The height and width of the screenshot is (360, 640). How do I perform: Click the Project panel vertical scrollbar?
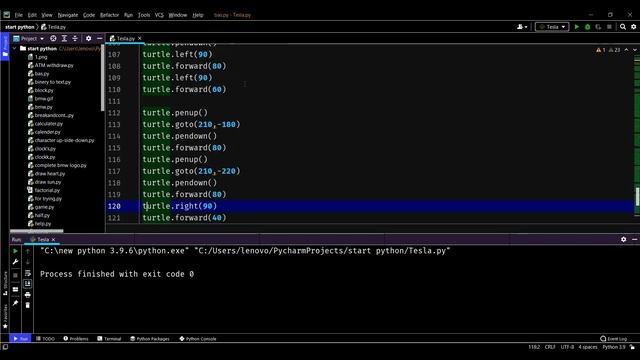click(102, 78)
